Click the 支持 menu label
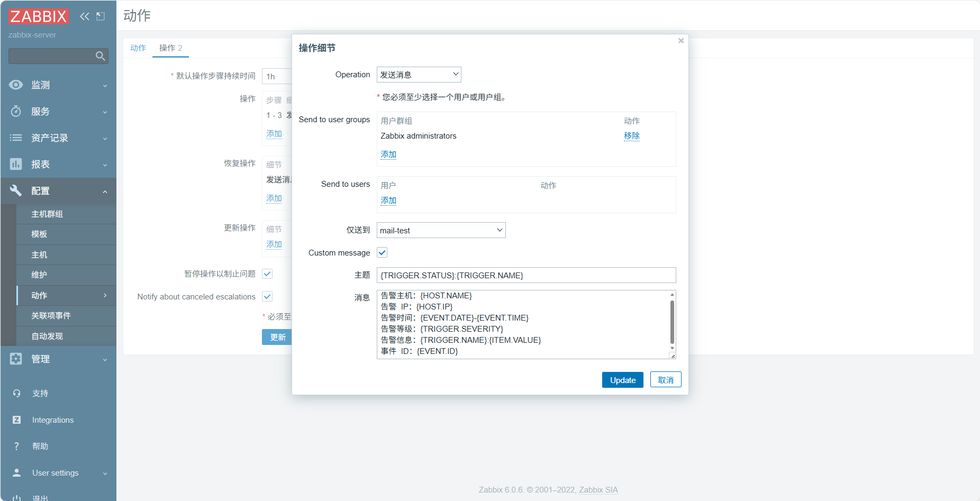 [40, 393]
